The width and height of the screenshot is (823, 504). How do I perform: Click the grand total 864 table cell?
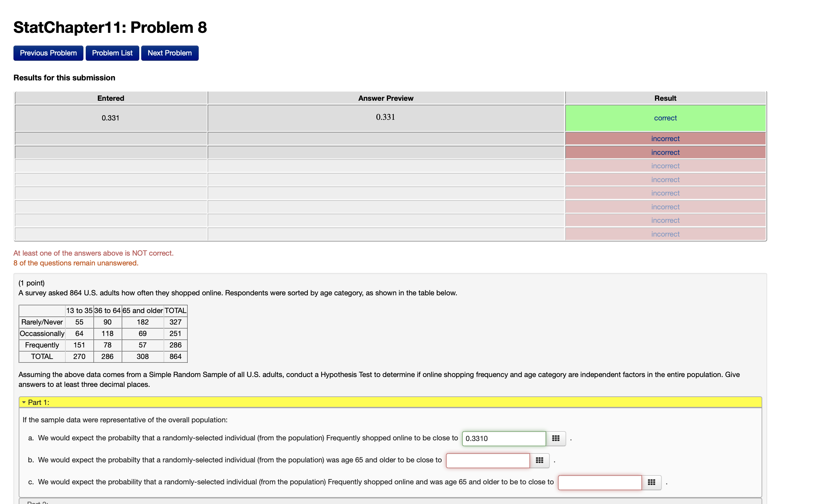tap(175, 356)
